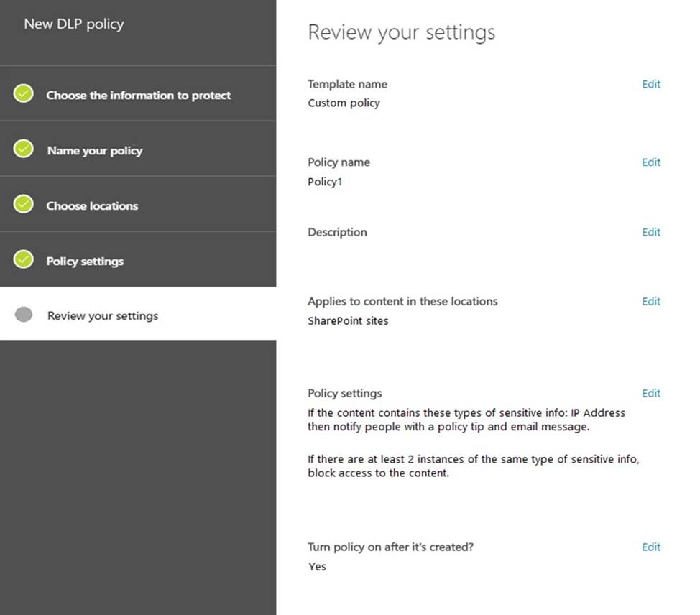Click the green checkmark next to Name your policy

pyautogui.click(x=24, y=149)
